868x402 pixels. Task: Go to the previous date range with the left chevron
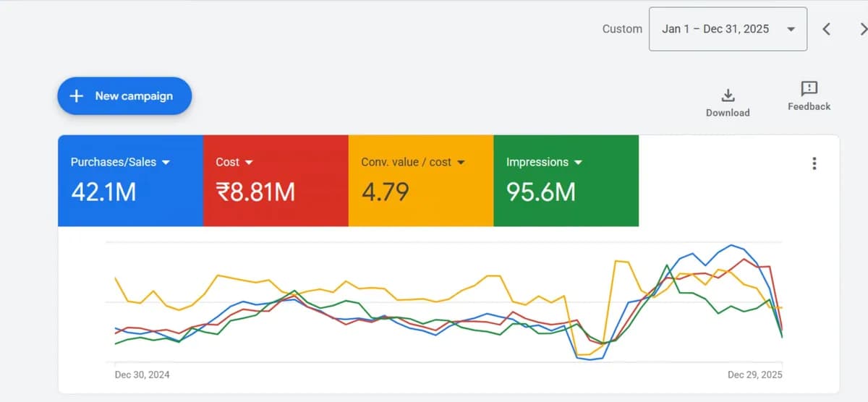(x=827, y=29)
